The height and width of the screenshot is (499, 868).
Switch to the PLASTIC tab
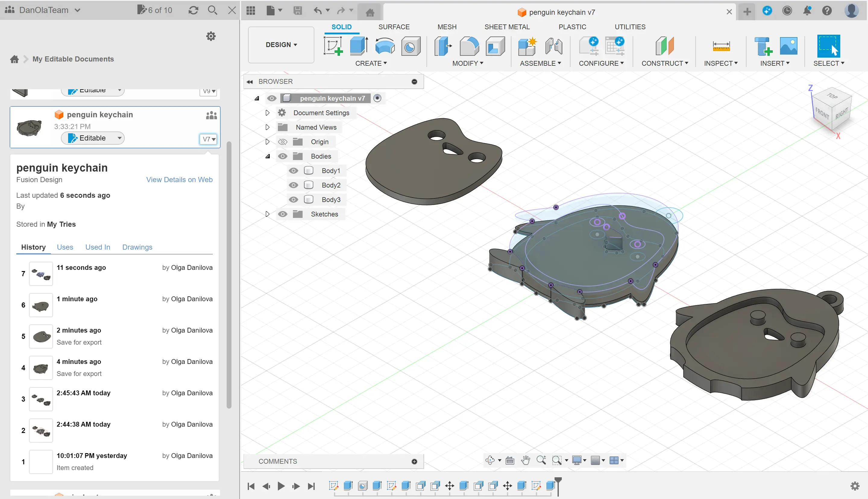(x=572, y=27)
